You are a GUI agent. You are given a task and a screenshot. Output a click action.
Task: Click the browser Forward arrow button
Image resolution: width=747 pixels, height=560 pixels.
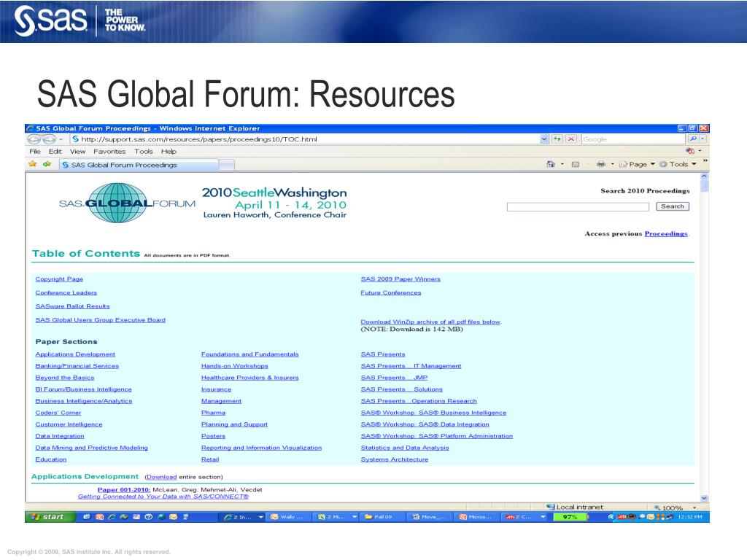[49, 139]
